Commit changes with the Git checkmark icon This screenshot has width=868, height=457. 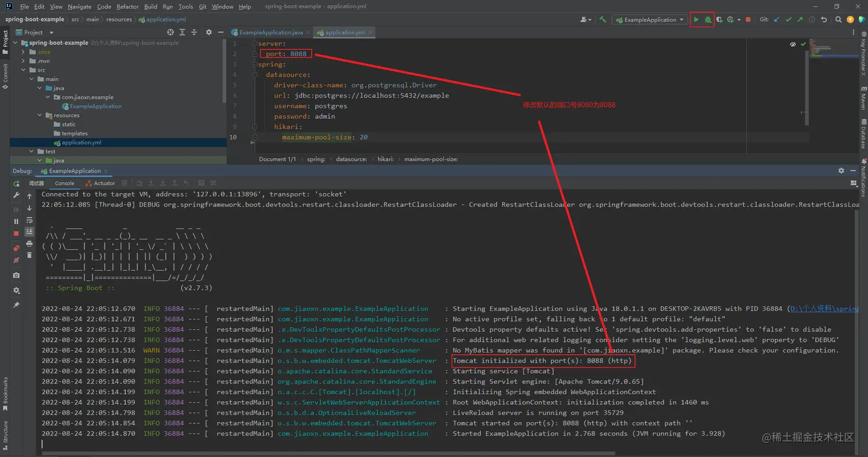(789, 20)
